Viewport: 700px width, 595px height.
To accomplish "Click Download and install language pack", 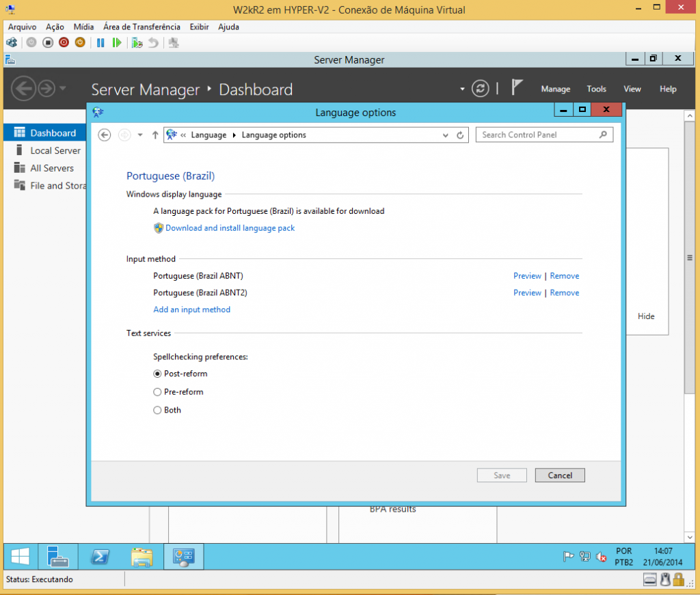I will click(x=230, y=228).
